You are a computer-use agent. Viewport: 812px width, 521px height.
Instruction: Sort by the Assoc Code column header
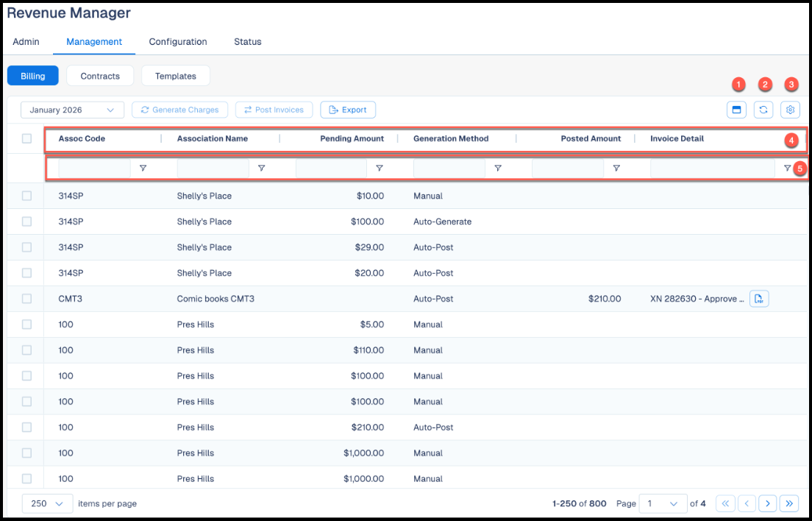click(82, 139)
